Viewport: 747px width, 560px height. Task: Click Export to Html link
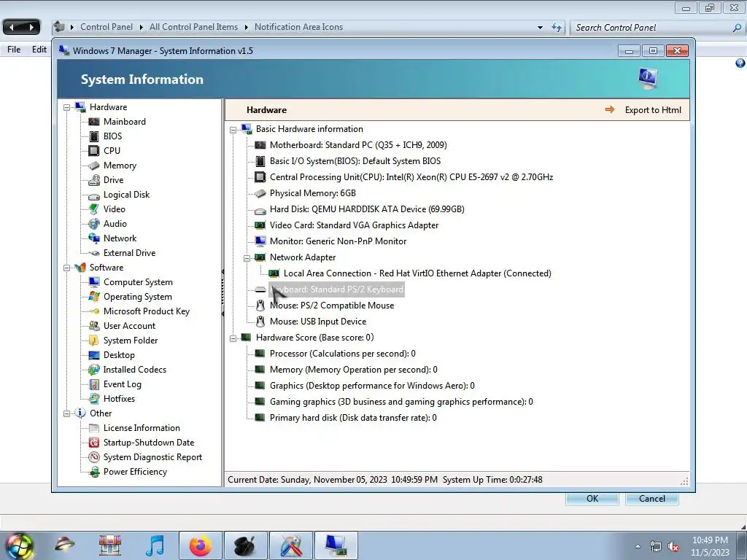point(653,110)
